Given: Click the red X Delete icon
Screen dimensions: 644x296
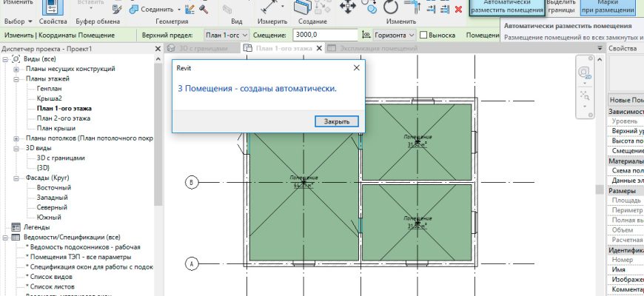Looking at the screenshot, I should coord(458,10).
